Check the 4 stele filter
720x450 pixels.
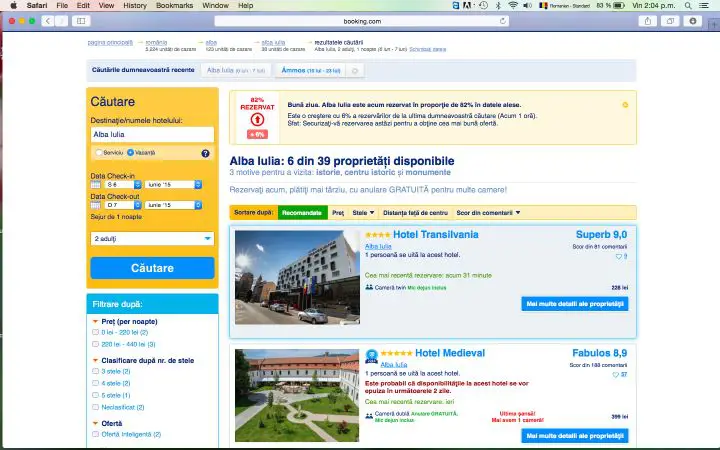[x=96, y=383]
